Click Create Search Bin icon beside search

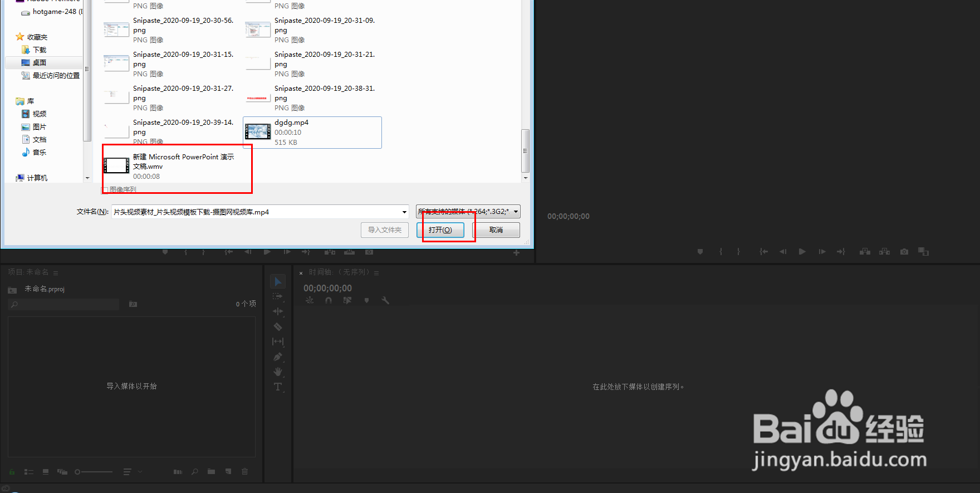tap(133, 304)
